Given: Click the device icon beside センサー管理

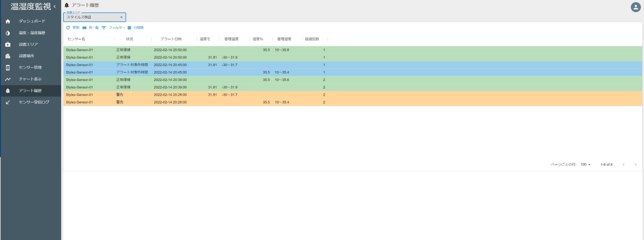Looking at the screenshot, I should tap(8, 68).
